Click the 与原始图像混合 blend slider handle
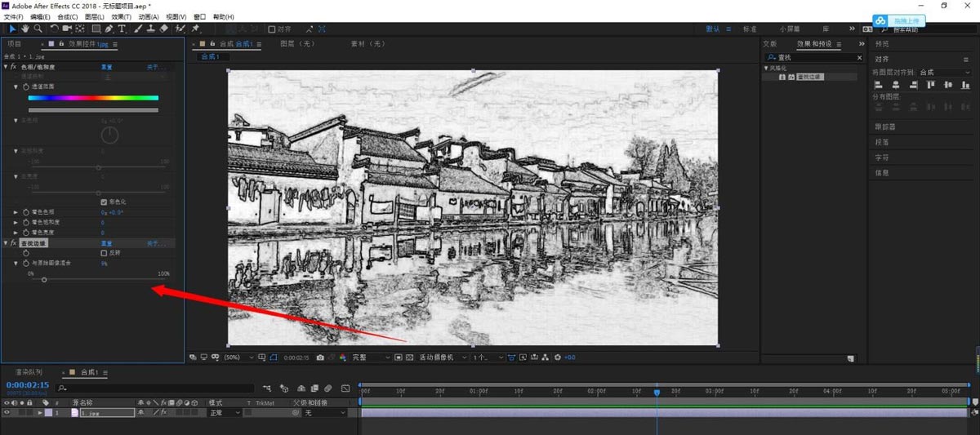 (44, 280)
